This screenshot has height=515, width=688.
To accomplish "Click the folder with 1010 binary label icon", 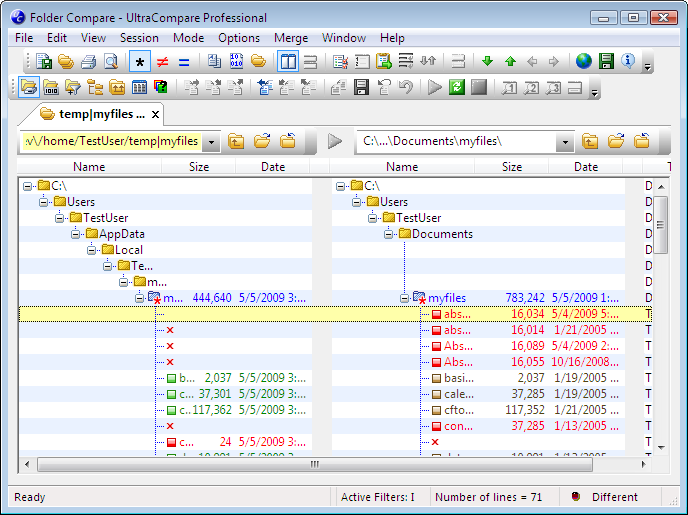I will coord(51,87).
